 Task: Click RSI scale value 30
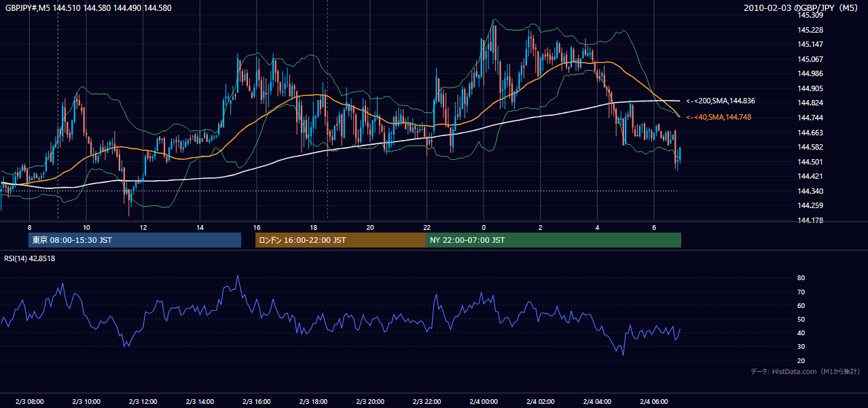801,347
